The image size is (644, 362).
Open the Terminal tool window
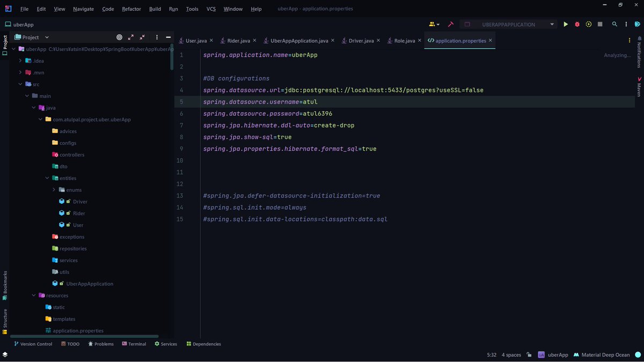pyautogui.click(x=134, y=344)
